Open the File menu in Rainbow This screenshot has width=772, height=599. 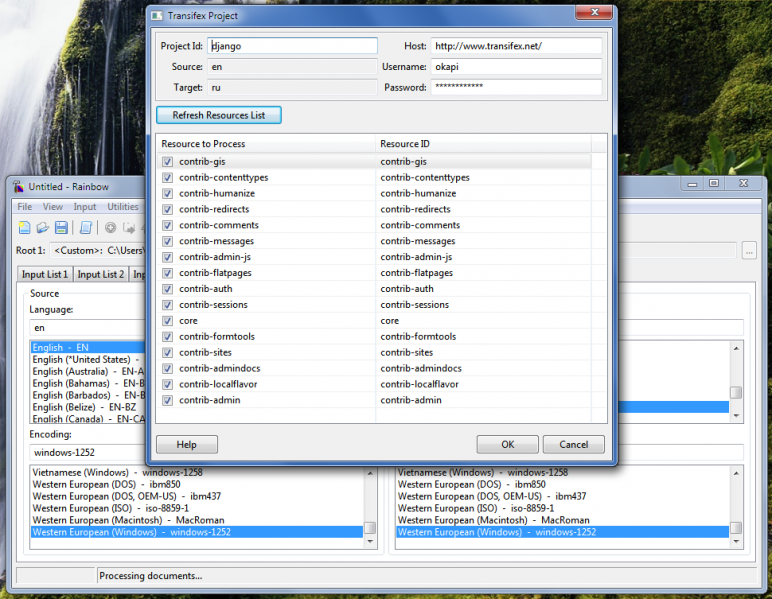click(x=25, y=207)
